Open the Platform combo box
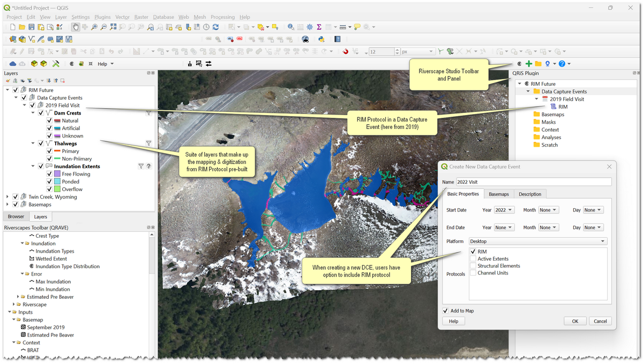This screenshot has height=364, width=643. (x=538, y=241)
